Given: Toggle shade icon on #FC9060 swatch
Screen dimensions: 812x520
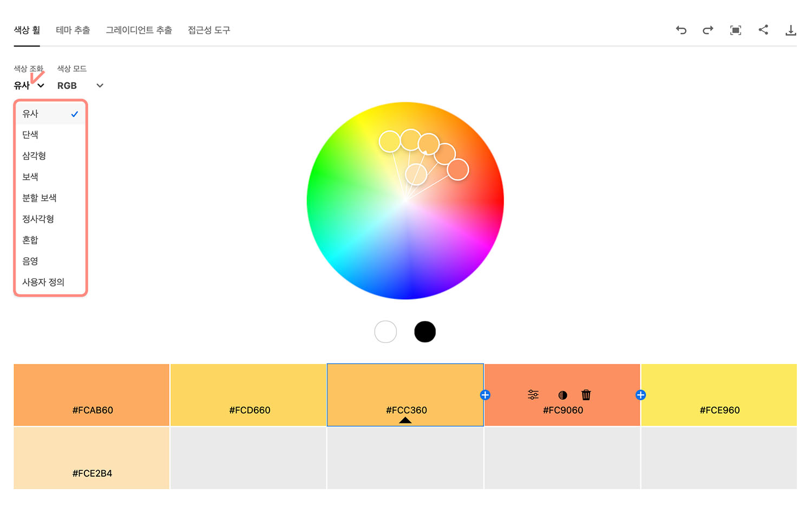Looking at the screenshot, I should point(563,395).
